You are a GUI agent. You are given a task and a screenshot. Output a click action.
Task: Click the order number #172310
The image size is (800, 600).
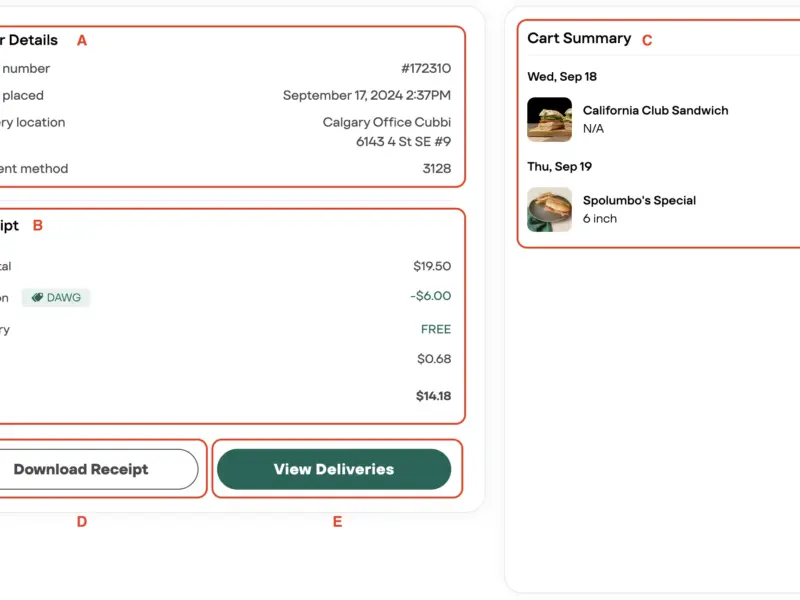(426, 69)
